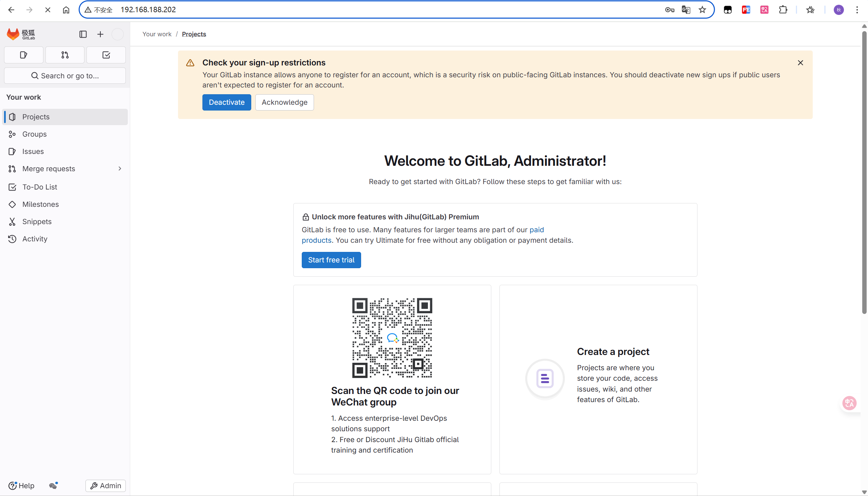Open merge requests shortcut icon
This screenshot has width=868, height=496.
65,55
